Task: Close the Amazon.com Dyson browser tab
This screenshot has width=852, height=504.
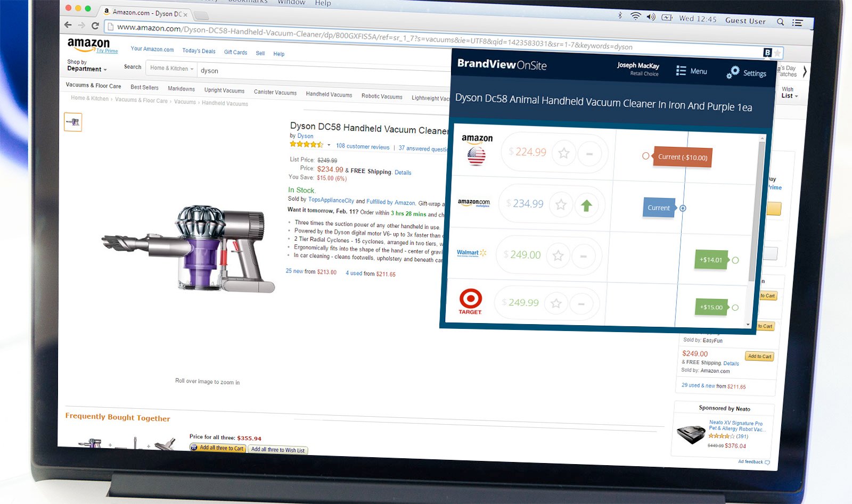Action: coord(185,14)
